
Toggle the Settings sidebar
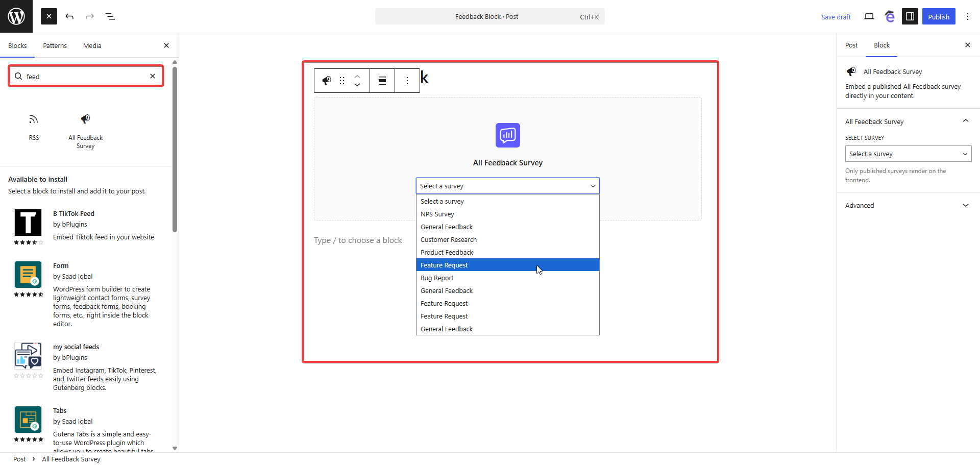click(x=910, y=16)
